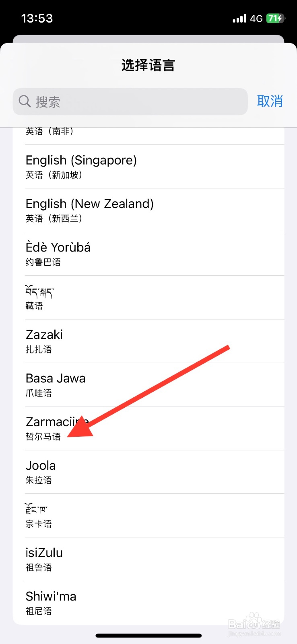Select the Tibetan 藏语 language entry
Image resolution: width=297 pixels, height=644 pixels.
pyautogui.click(x=148, y=297)
